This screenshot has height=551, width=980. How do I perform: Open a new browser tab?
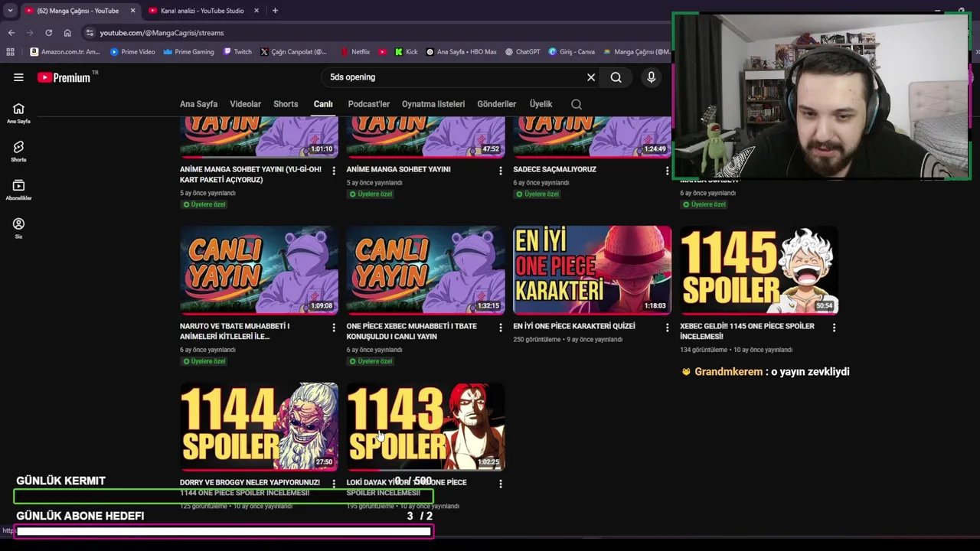[x=275, y=11]
